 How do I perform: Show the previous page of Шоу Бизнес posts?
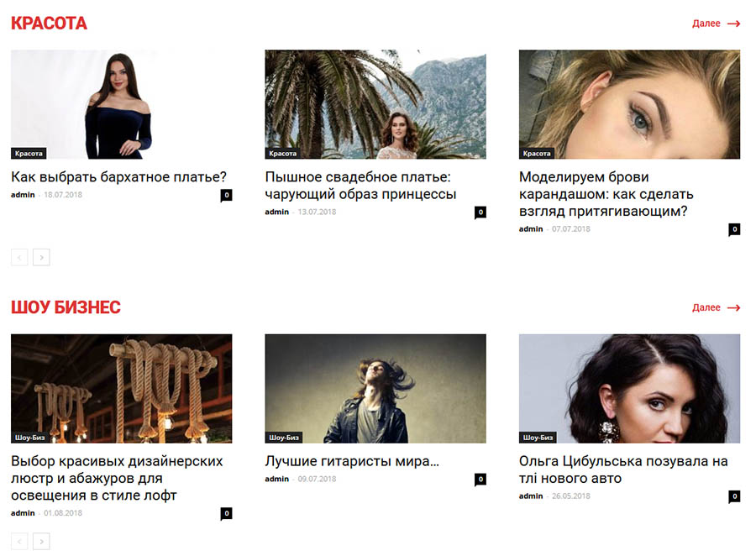[x=19, y=542]
